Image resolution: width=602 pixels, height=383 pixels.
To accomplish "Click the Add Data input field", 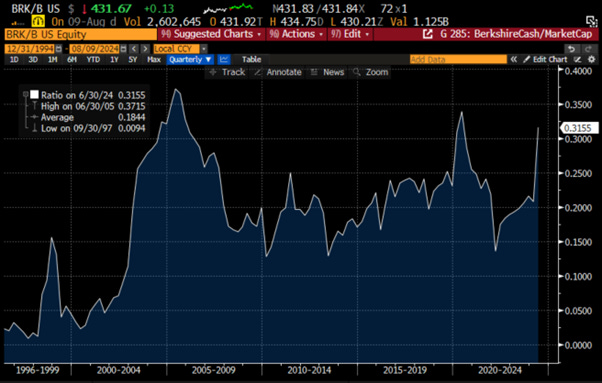I will click(x=458, y=59).
